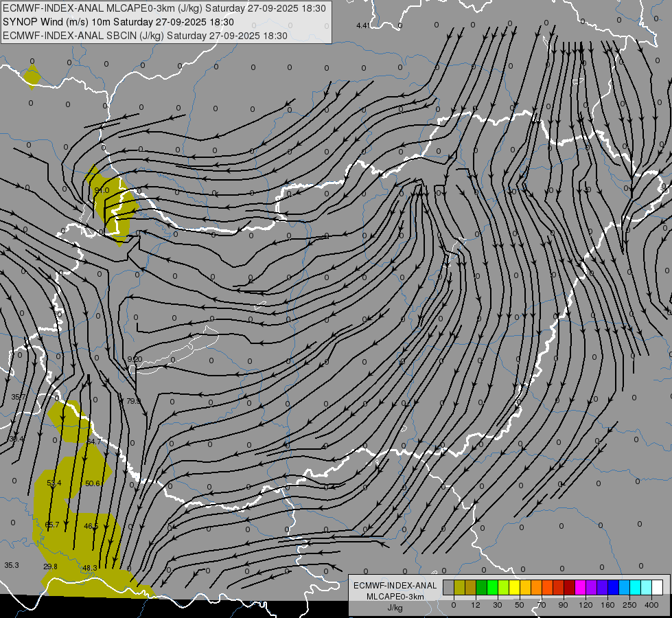
Task: Click the white last swatch in the legend
Action: click(658, 587)
